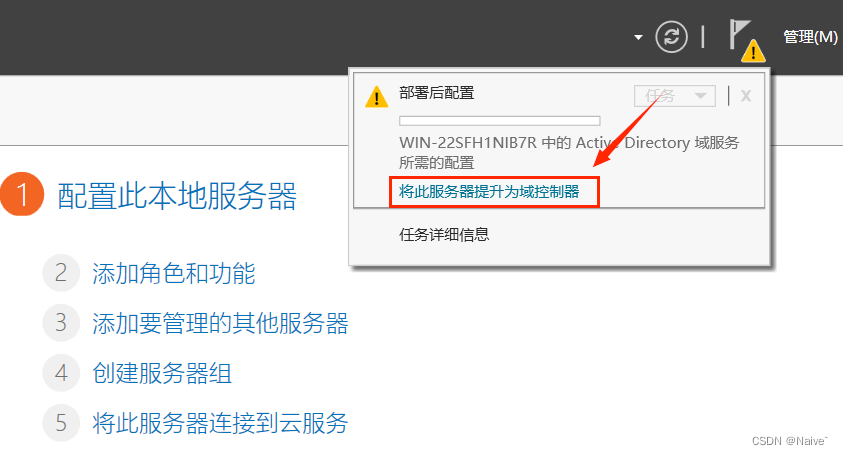
Task: Click the number 4 circle icon
Action: (x=61, y=373)
